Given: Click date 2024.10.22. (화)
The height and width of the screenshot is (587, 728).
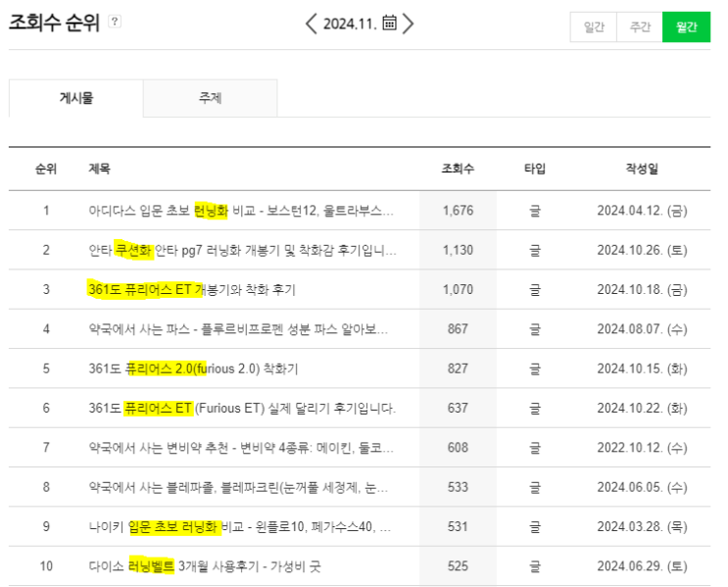Looking at the screenshot, I should [x=642, y=409].
